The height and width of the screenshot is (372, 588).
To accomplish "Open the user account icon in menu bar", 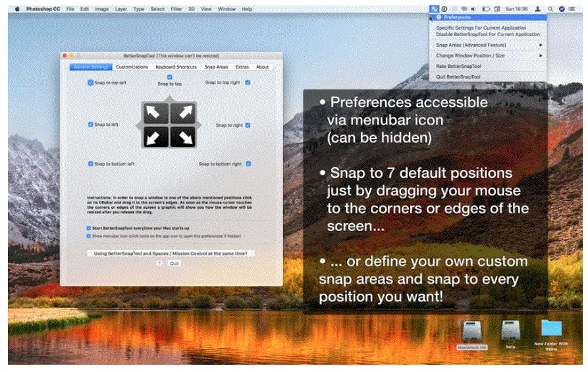I will [x=538, y=9].
